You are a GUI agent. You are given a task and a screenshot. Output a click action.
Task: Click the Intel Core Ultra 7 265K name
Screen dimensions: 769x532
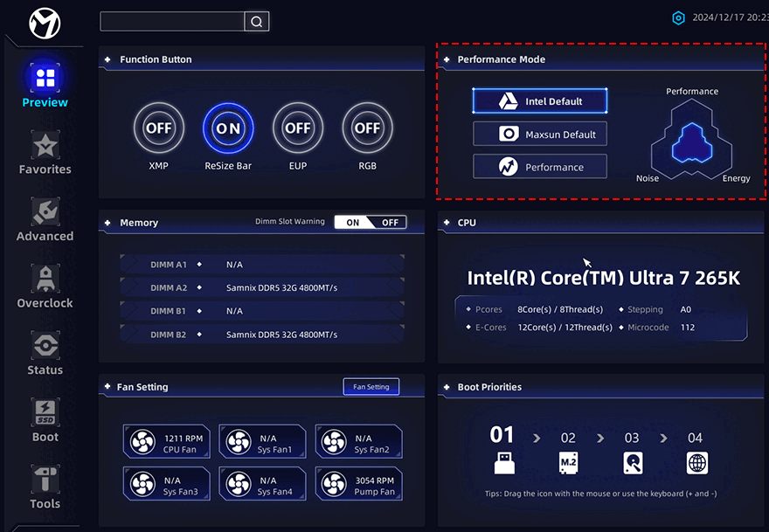point(603,278)
